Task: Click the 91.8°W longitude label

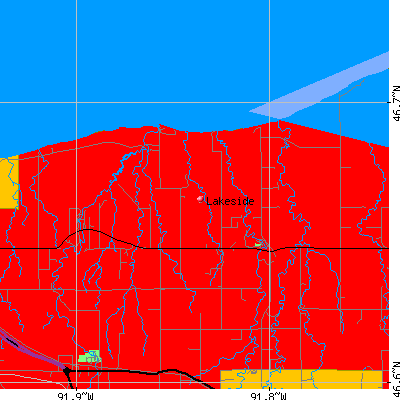Action: [269, 396]
